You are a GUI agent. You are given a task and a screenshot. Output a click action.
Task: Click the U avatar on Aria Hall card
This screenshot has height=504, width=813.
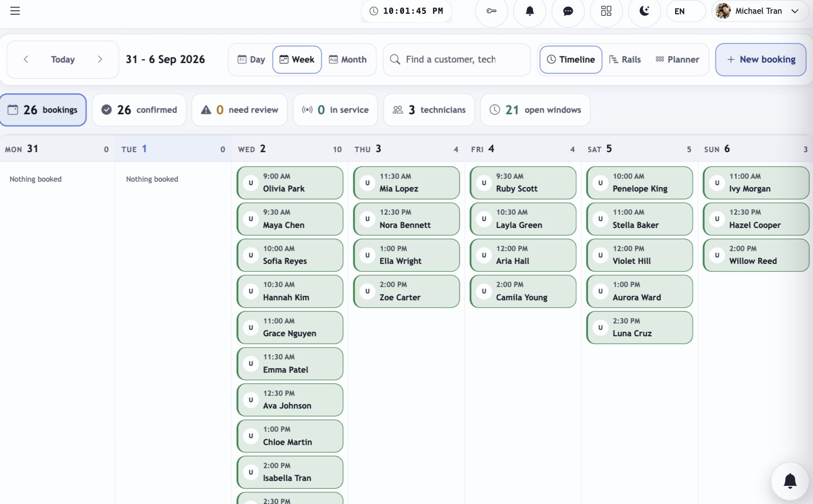pyautogui.click(x=484, y=255)
